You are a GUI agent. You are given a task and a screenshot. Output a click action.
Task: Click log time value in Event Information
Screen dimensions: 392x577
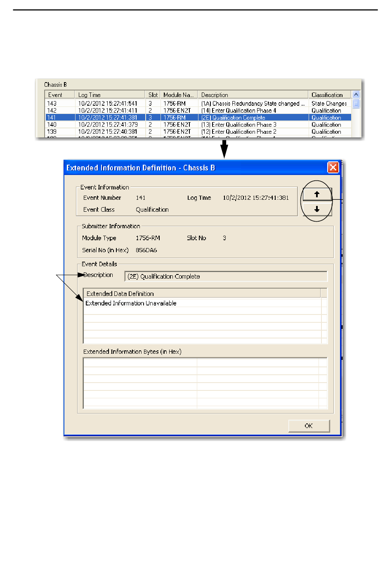click(x=256, y=198)
